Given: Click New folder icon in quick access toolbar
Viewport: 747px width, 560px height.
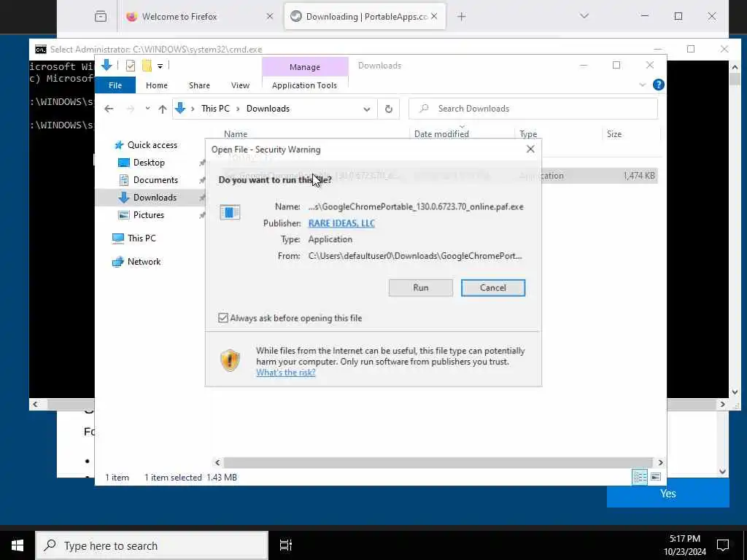Looking at the screenshot, I should pos(147,66).
